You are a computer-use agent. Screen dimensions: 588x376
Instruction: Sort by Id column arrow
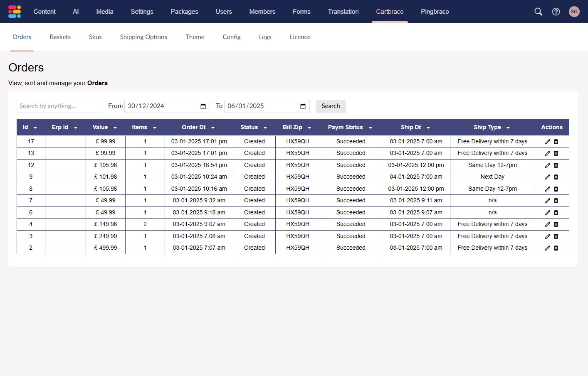coord(35,128)
